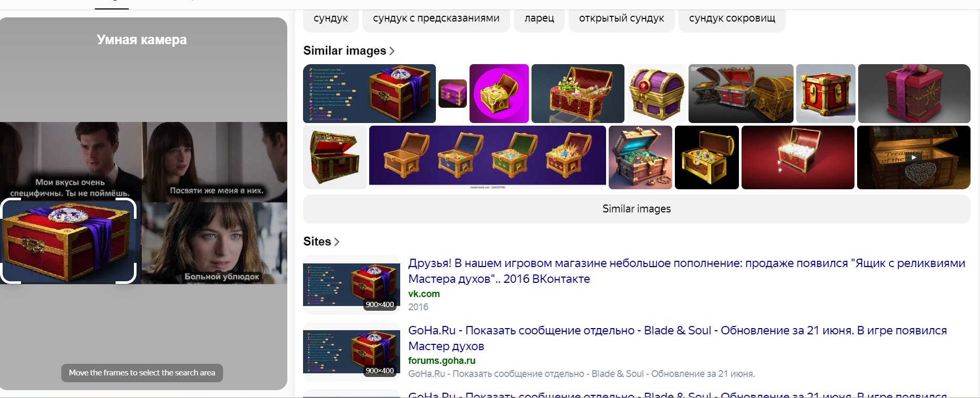Play the wooden Treasures chest video thumbnail

pos(913,157)
